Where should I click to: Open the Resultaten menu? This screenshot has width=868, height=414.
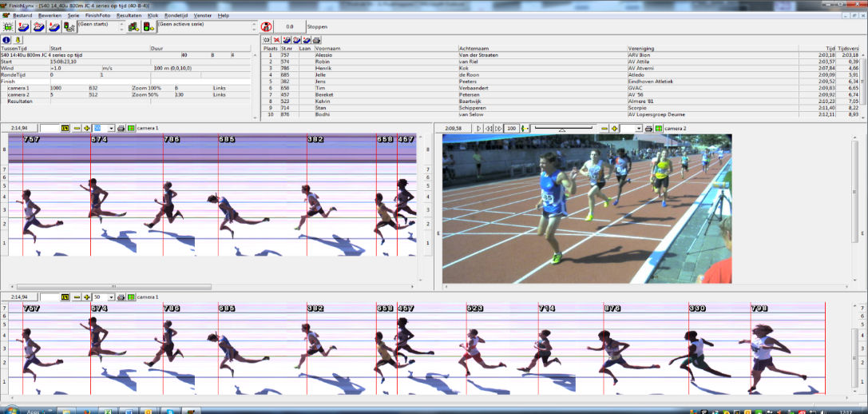click(x=129, y=15)
